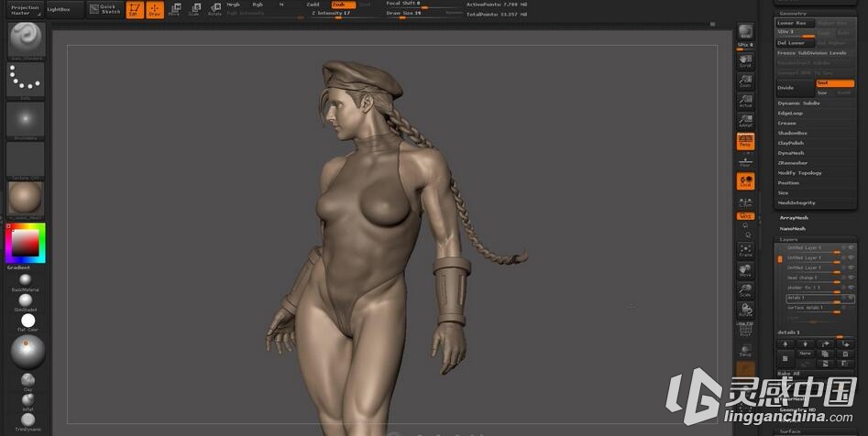This screenshot has height=436, width=868.
Task: Open the Dots stroke type selector
Action: 26,81
